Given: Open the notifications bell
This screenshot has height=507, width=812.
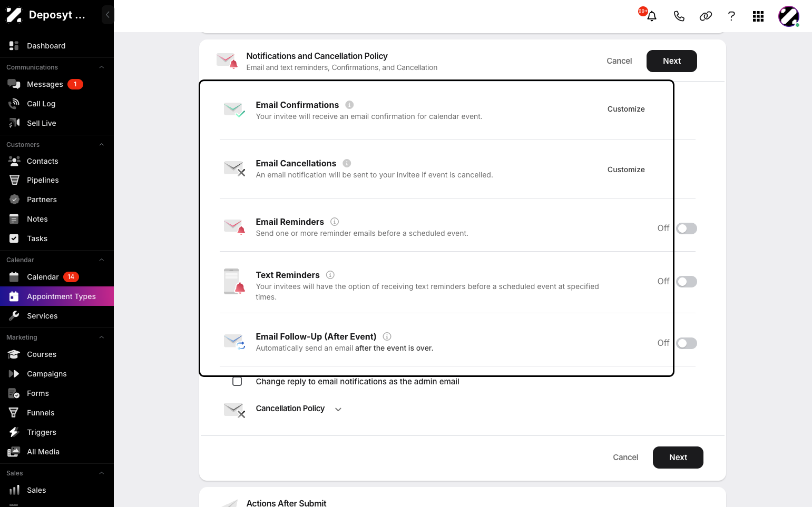Looking at the screenshot, I should pyautogui.click(x=651, y=16).
